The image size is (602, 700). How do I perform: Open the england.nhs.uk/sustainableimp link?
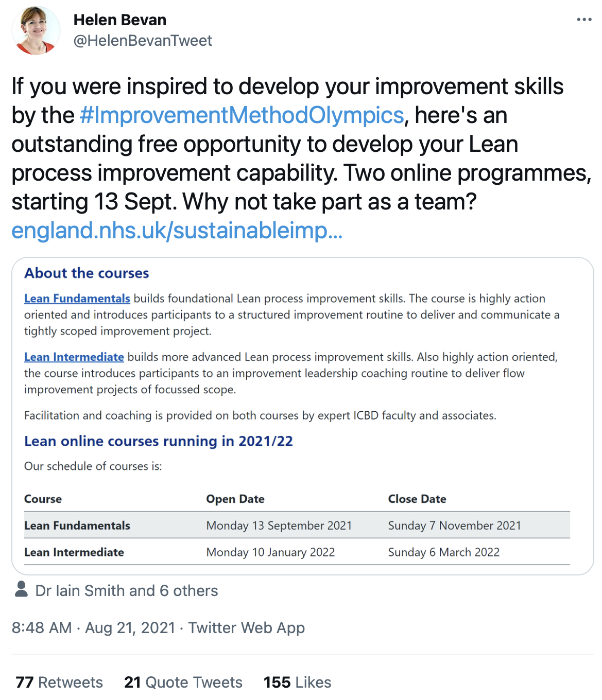point(177,231)
